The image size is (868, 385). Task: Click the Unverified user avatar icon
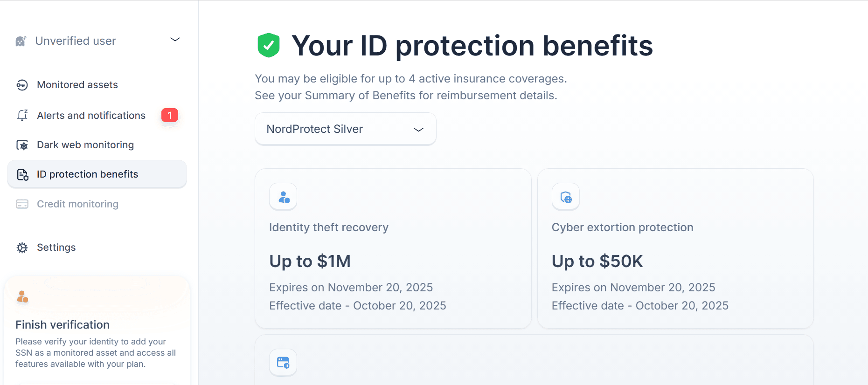click(x=21, y=41)
